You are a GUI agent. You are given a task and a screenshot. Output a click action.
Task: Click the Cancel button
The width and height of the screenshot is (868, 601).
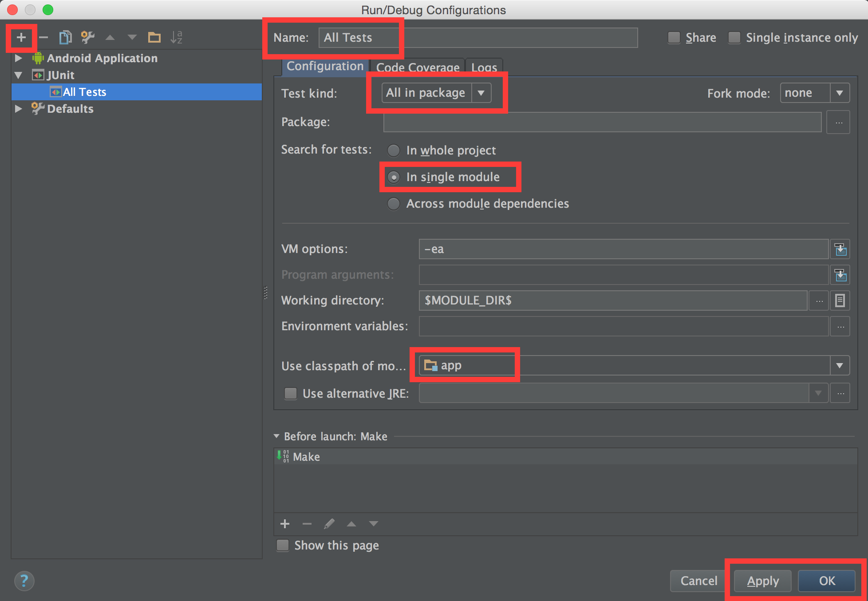click(698, 581)
